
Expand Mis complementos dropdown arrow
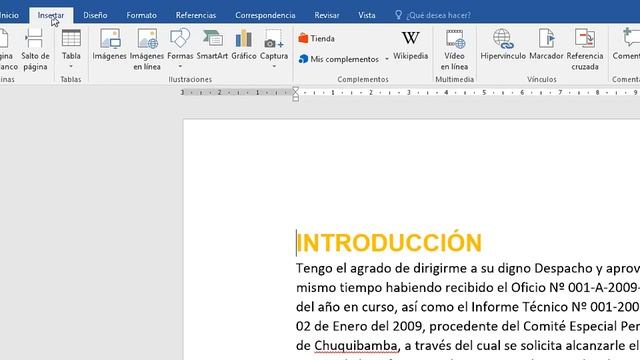pos(387,59)
